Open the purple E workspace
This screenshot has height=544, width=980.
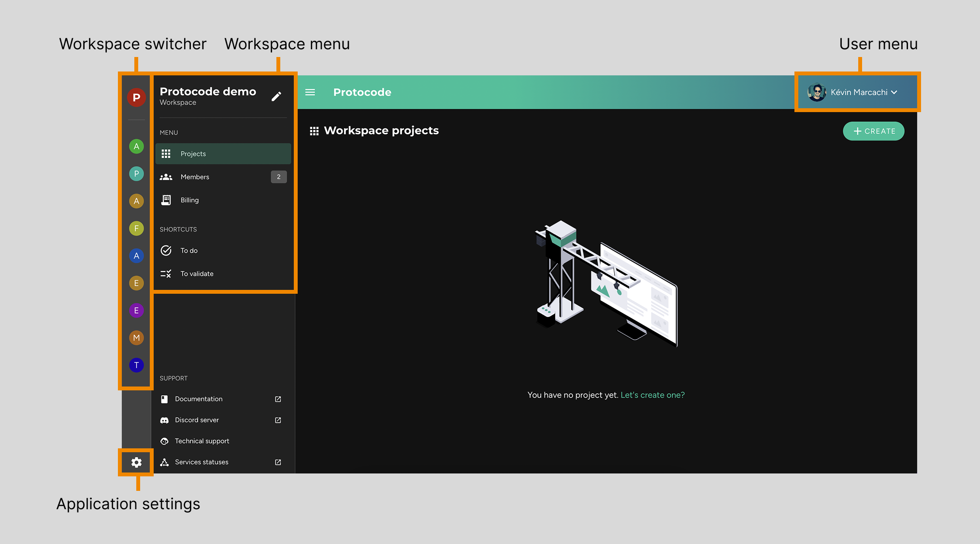click(x=136, y=310)
